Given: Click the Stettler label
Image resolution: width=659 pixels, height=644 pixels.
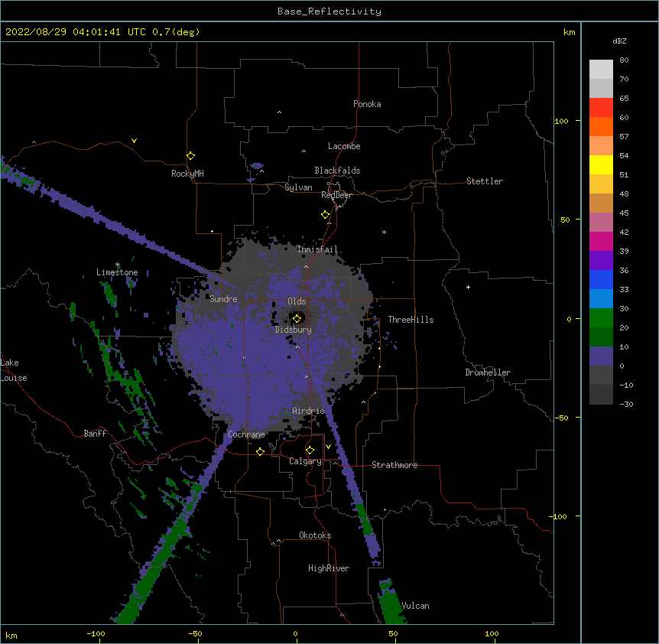Looking at the screenshot, I should (x=485, y=181).
